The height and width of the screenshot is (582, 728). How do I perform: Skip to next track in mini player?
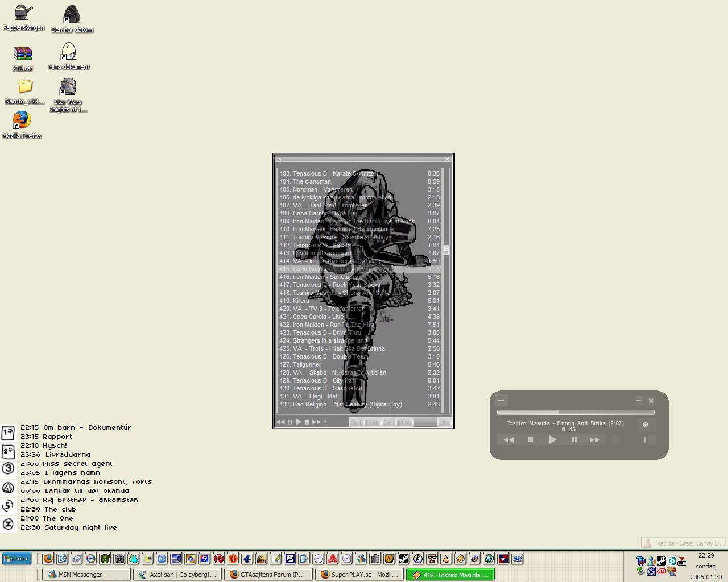tap(594, 440)
